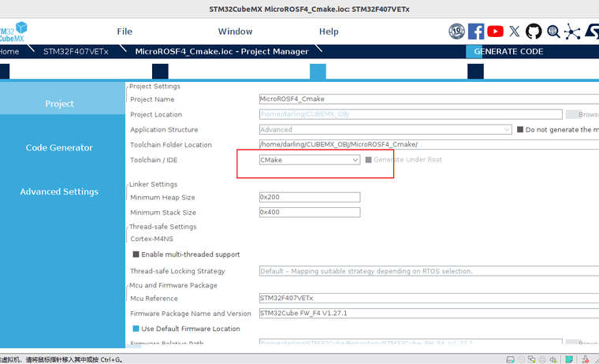Click the GENERATE CODE button
Screen dimensions: 599x364
(508, 51)
